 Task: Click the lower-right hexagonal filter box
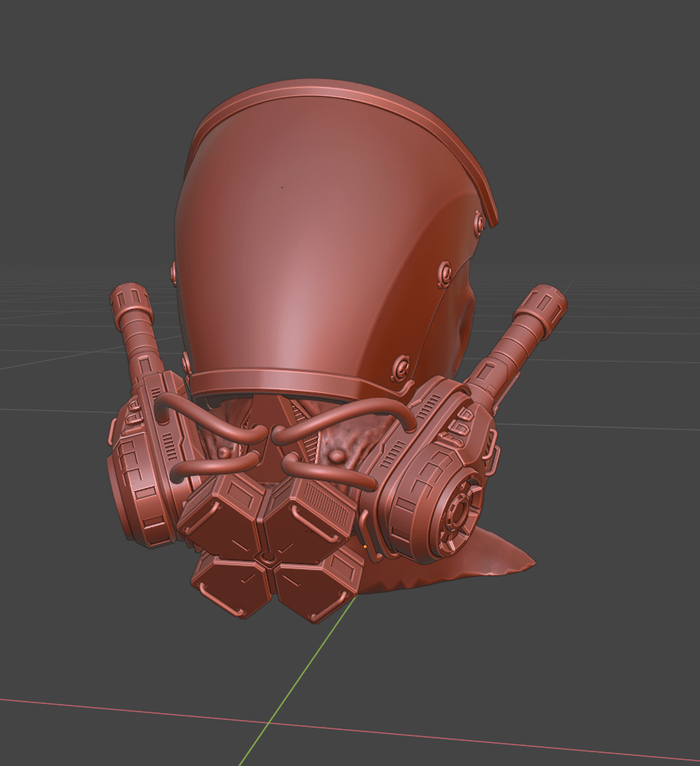[316, 586]
